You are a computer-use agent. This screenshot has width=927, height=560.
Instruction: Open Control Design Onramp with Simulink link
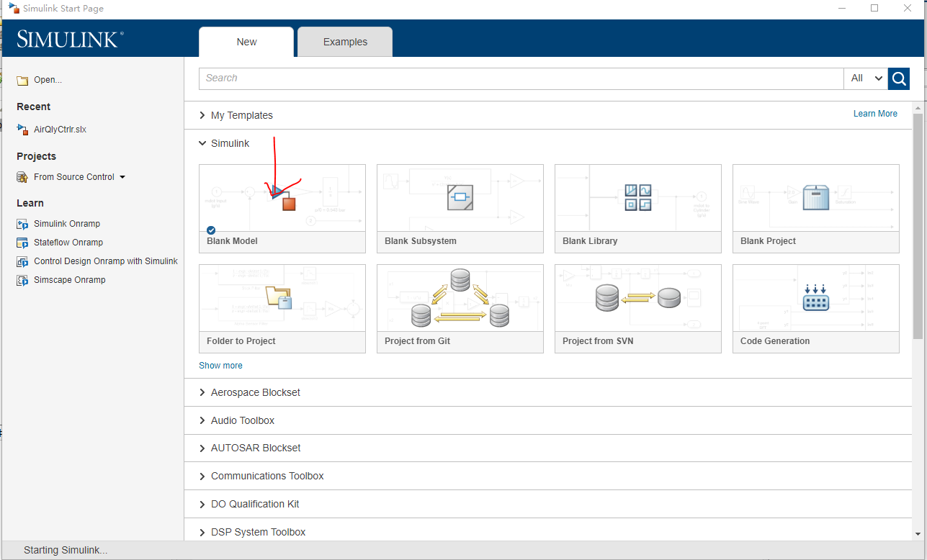[106, 261]
